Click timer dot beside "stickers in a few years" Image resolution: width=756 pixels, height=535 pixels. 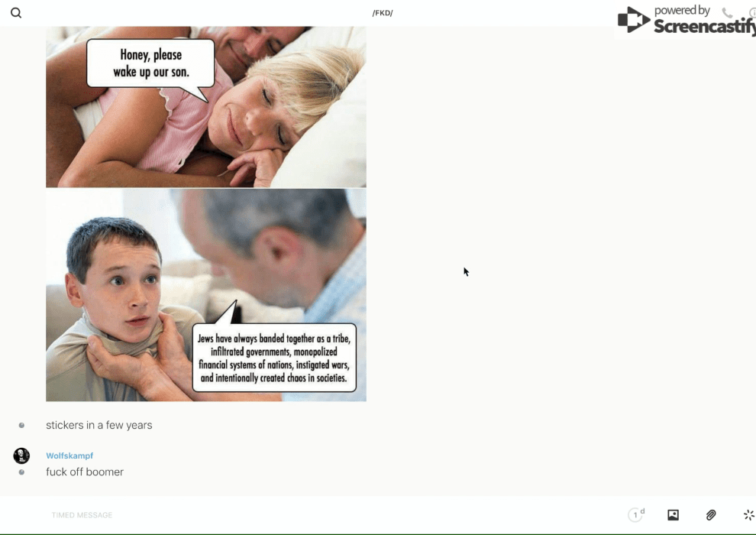[x=21, y=425]
